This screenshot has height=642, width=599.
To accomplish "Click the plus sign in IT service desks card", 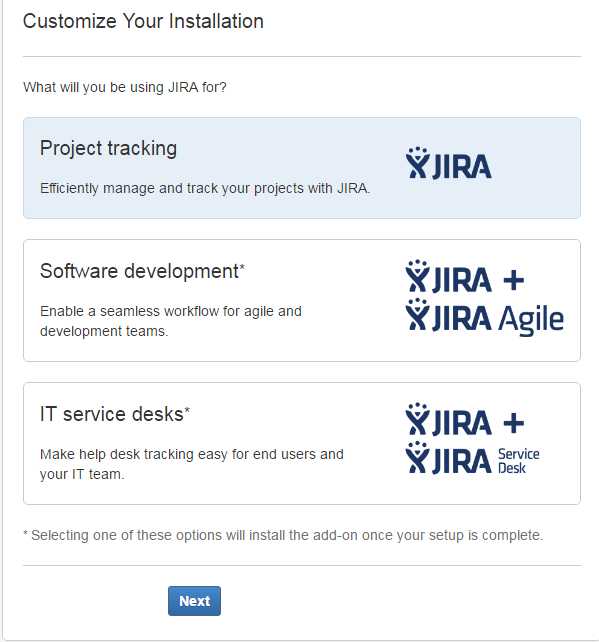I will tap(513, 423).
